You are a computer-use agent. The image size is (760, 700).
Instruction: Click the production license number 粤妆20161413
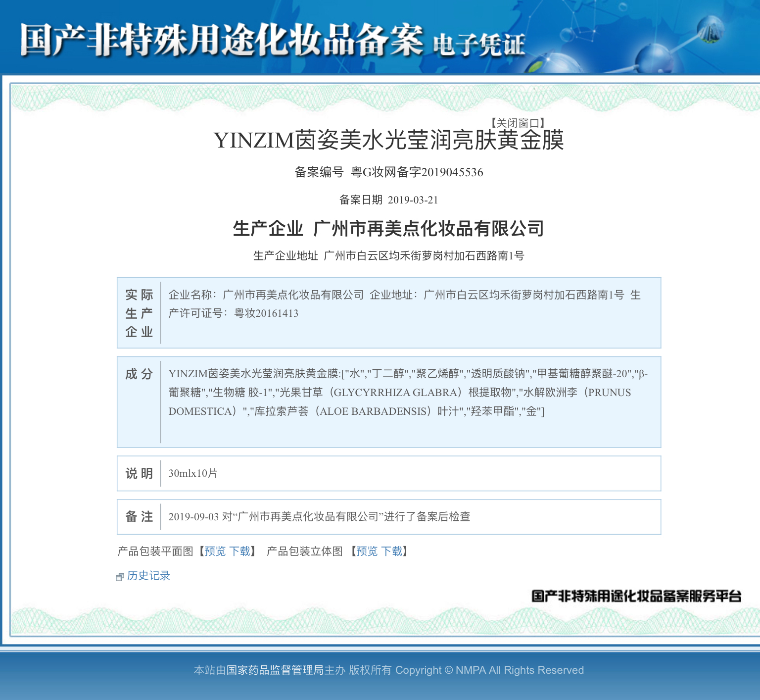click(x=266, y=313)
